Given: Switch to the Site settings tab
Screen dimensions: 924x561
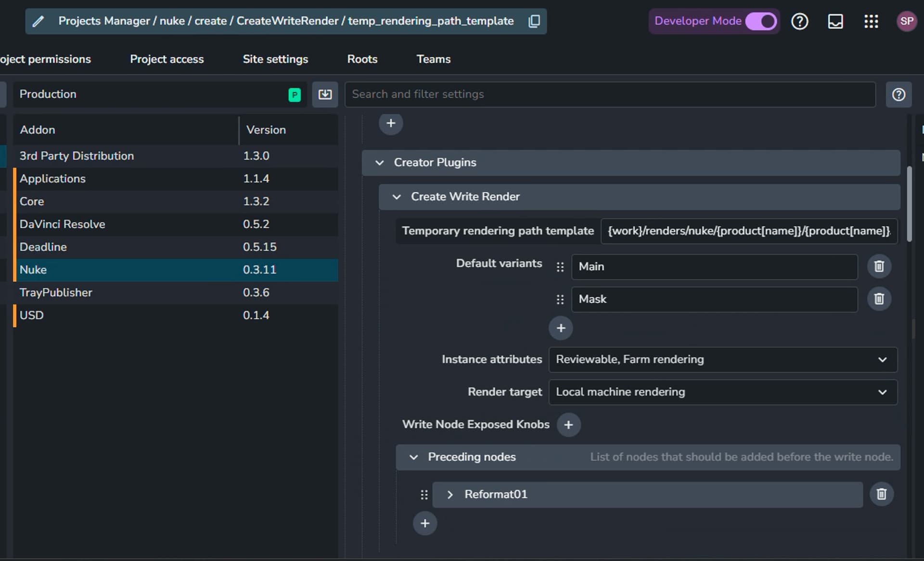Looking at the screenshot, I should point(275,59).
